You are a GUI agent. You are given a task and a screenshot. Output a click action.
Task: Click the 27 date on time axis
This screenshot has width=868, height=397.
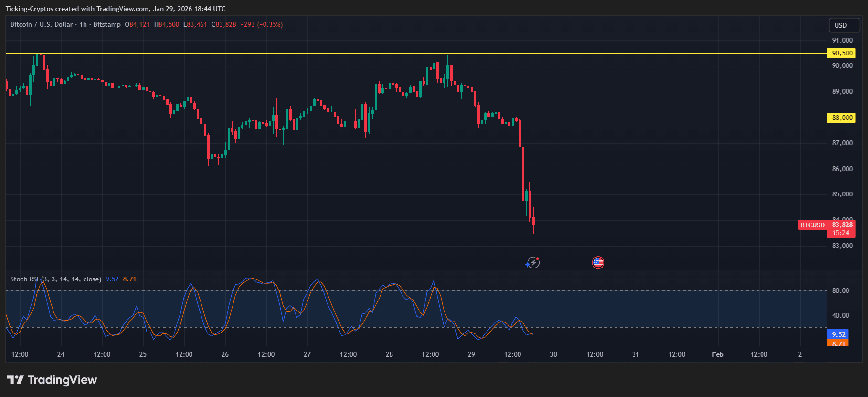pyautogui.click(x=307, y=354)
